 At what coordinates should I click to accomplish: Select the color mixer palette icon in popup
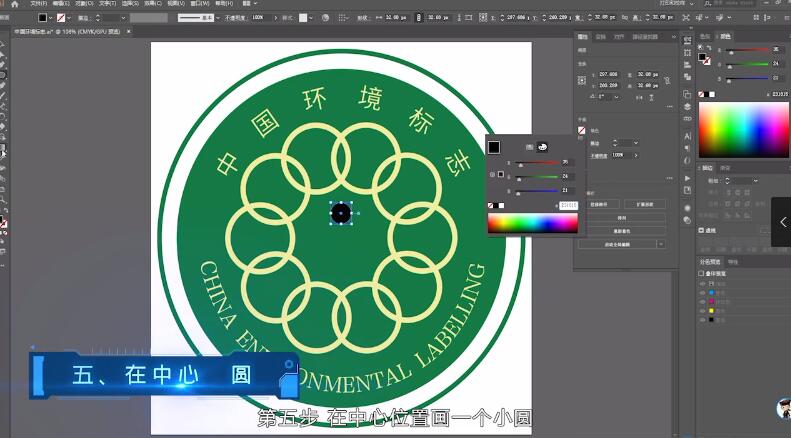coord(542,147)
